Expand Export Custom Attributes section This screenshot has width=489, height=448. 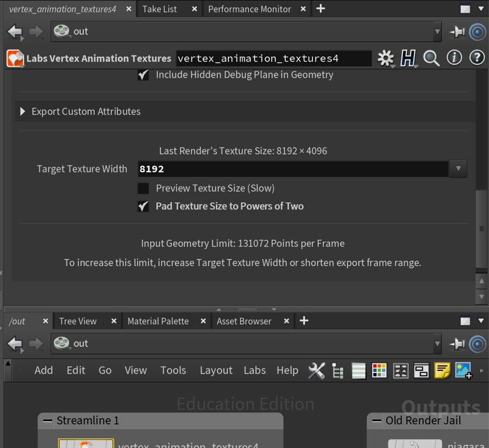22,111
